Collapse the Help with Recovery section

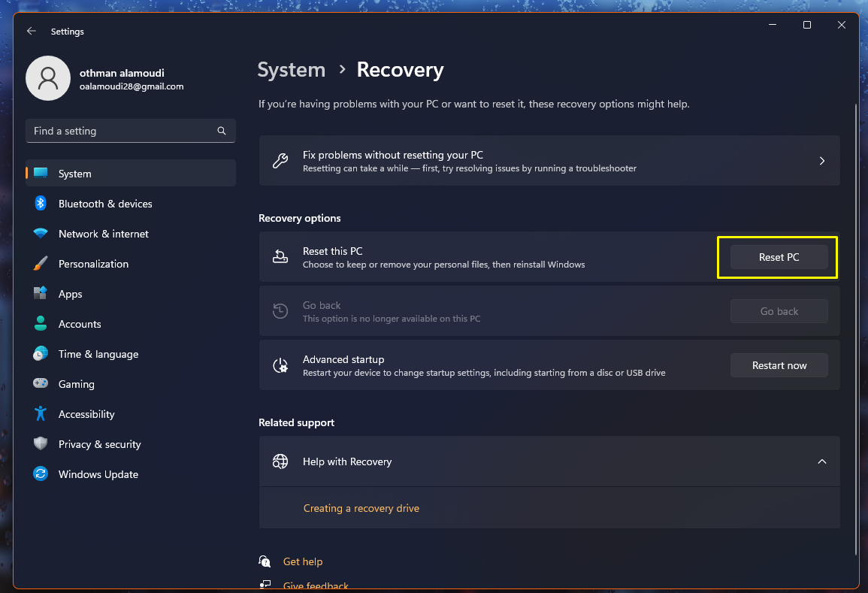[822, 461]
